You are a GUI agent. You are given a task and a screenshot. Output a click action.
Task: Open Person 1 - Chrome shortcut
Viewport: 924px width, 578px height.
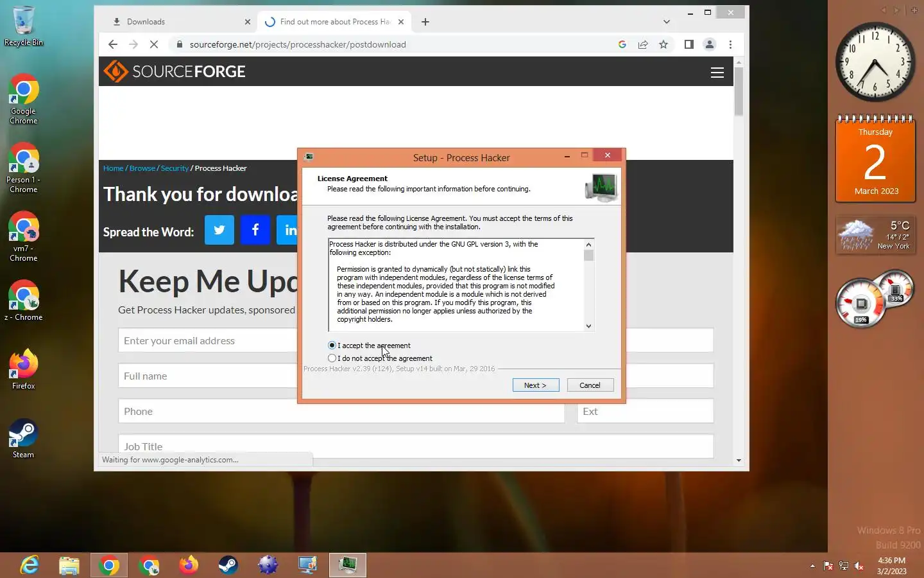click(24, 168)
